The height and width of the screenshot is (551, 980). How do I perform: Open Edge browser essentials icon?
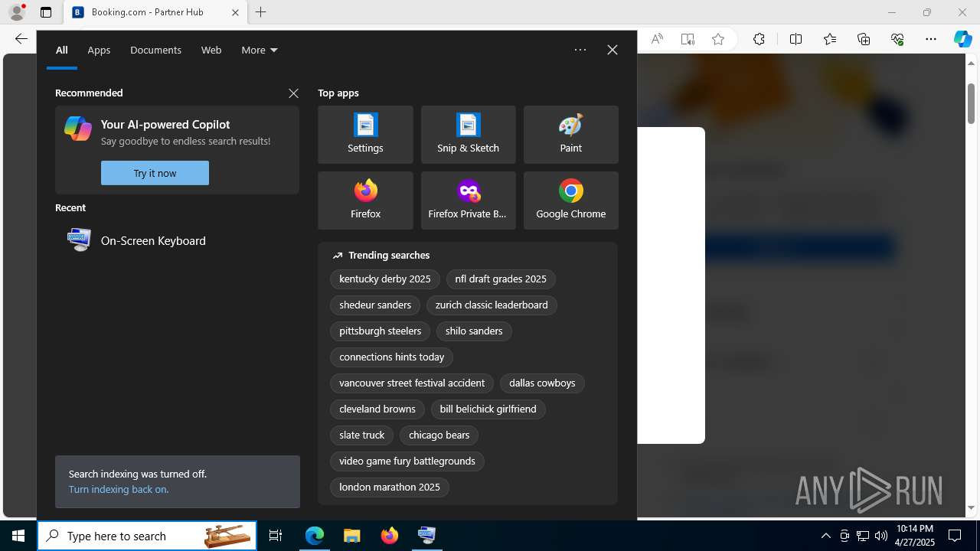[897, 39]
